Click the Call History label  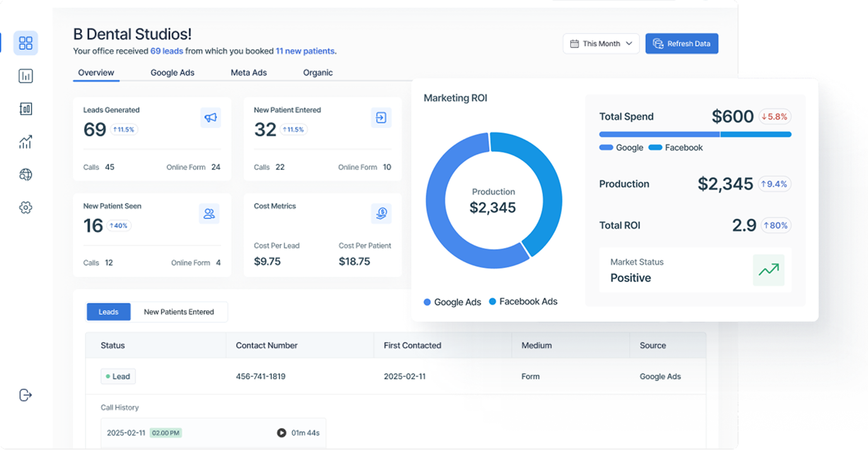120,407
